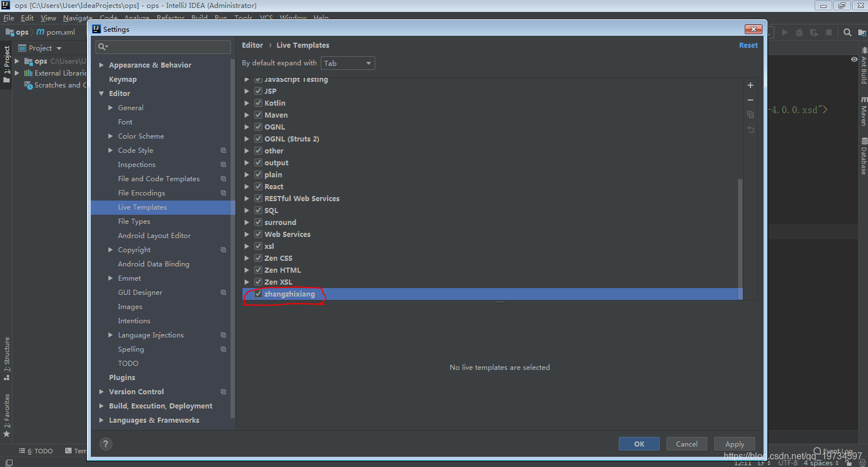Select Plugins in settings tree
868x467 pixels.
(122, 378)
